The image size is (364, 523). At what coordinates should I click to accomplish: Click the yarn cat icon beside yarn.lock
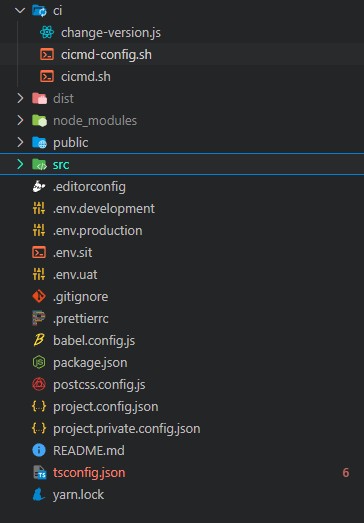[x=39, y=494]
